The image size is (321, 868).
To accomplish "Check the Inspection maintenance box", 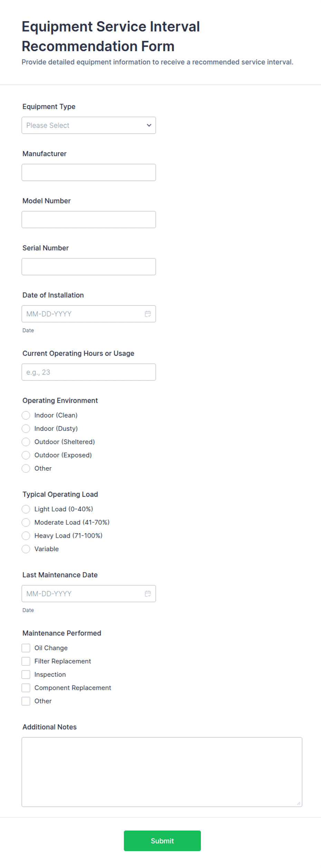I will coord(26,674).
